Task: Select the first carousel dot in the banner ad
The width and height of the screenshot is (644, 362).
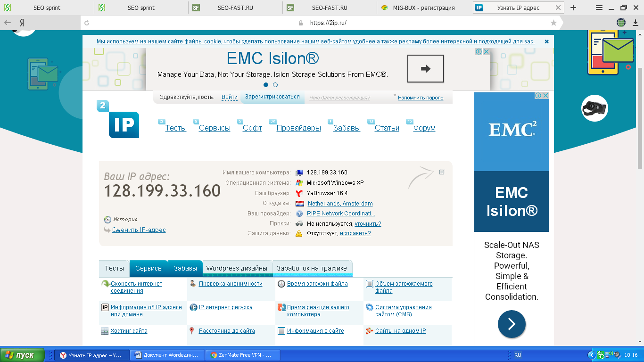Action: (266, 85)
